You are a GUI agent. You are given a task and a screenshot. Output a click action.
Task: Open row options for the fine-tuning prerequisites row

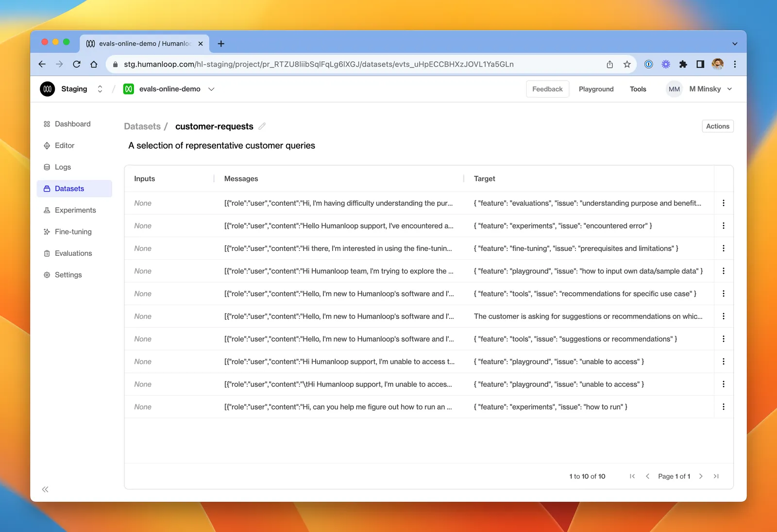point(724,248)
